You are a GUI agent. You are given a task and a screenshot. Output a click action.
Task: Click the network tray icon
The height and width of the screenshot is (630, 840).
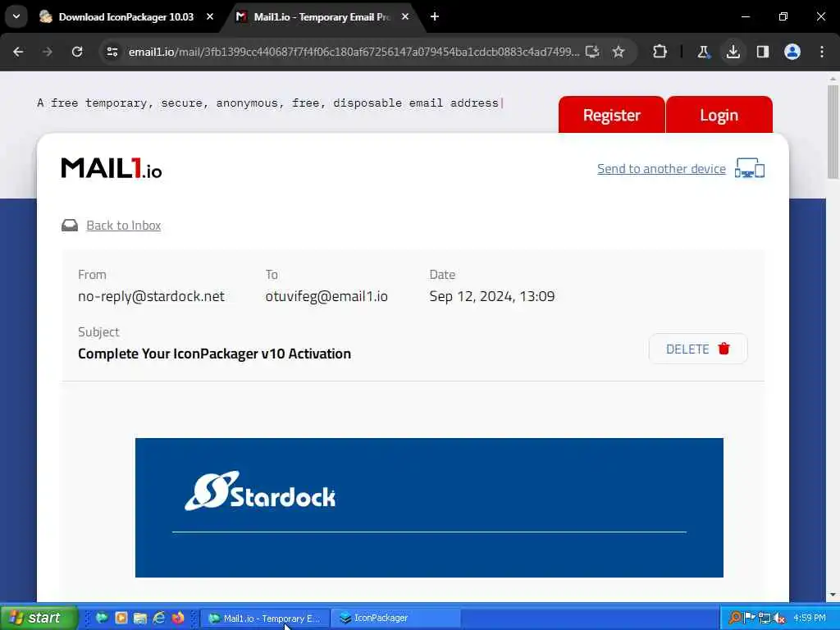765,618
